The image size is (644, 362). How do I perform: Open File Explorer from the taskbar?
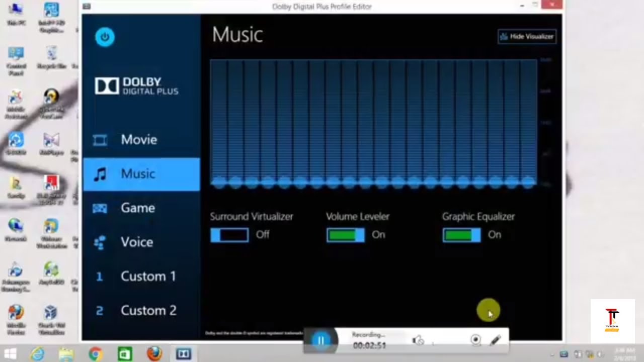pos(66,354)
